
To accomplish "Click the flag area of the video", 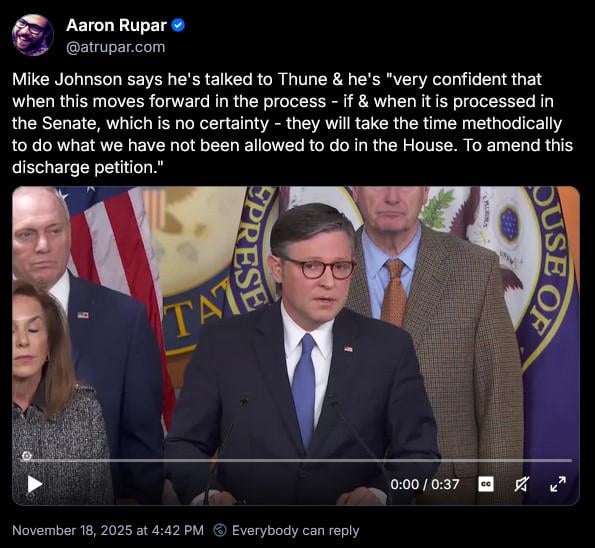I will (114, 266).
